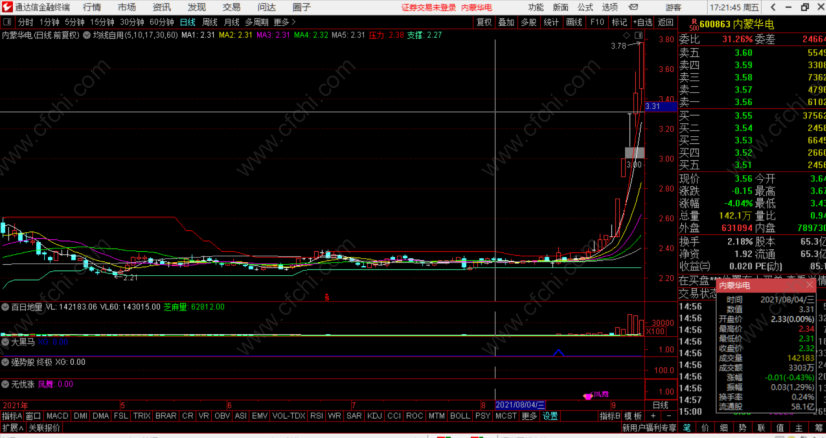Open the 模板 selector
826x438 pixels.
(x=633, y=416)
